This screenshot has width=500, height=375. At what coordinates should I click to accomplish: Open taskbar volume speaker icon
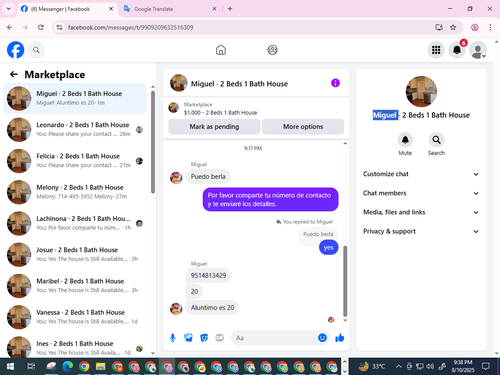(430, 367)
